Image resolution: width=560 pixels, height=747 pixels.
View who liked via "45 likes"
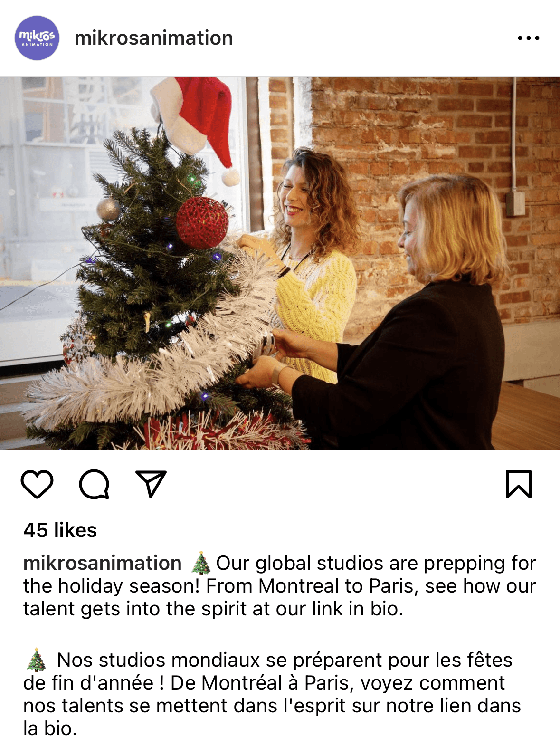point(60,530)
